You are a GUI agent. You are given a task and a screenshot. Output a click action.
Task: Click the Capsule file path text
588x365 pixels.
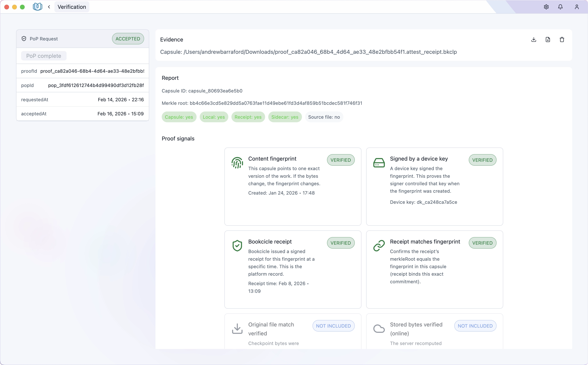click(x=308, y=52)
